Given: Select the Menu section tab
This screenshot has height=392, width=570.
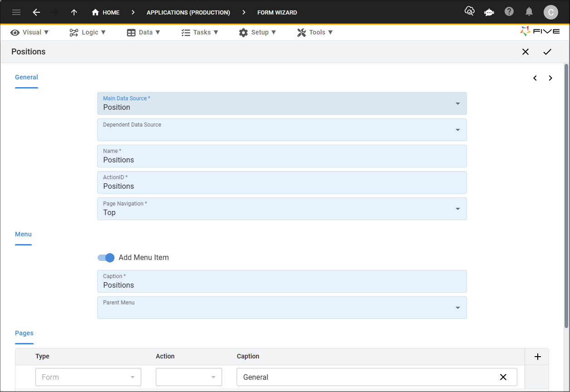Looking at the screenshot, I should pyautogui.click(x=23, y=235).
